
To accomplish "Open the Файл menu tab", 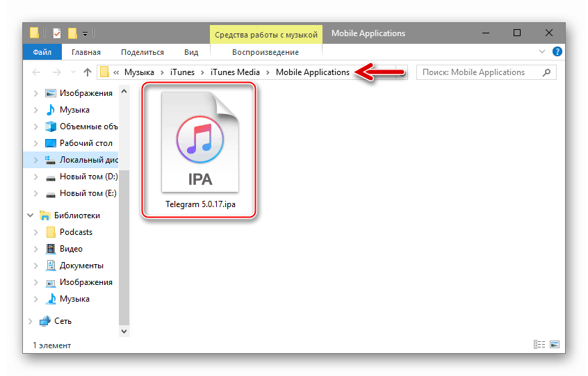I will (42, 52).
